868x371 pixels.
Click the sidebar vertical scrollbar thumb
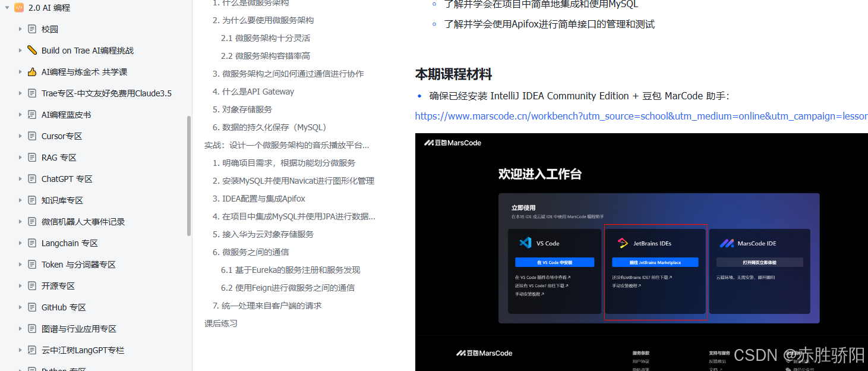pyautogui.click(x=189, y=176)
